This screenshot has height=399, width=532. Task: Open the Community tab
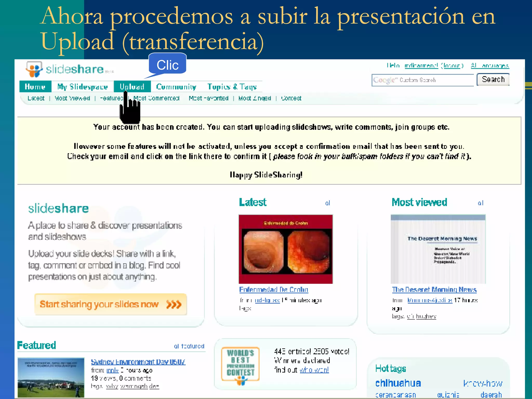[176, 87]
